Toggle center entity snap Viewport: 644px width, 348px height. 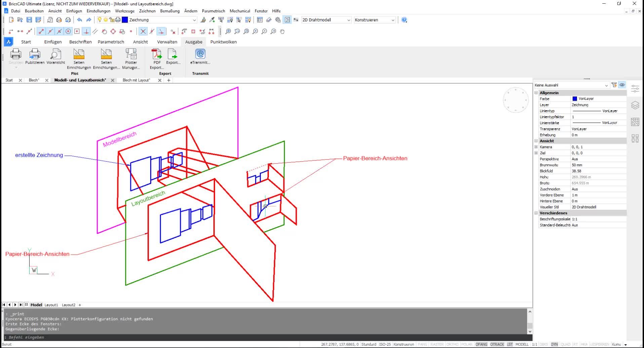pyautogui.click(x=68, y=31)
